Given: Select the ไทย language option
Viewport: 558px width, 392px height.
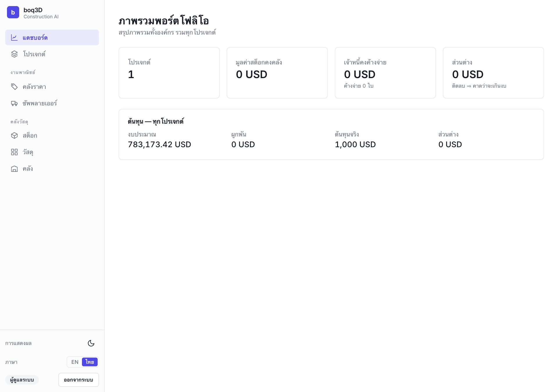Looking at the screenshot, I should coord(90,362).
